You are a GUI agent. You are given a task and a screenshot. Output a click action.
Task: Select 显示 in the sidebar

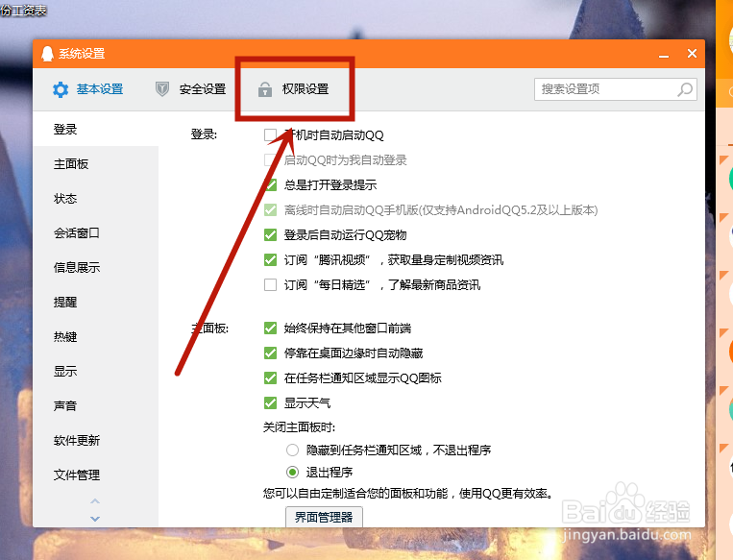pyautogui.click(x=96, y=371)
